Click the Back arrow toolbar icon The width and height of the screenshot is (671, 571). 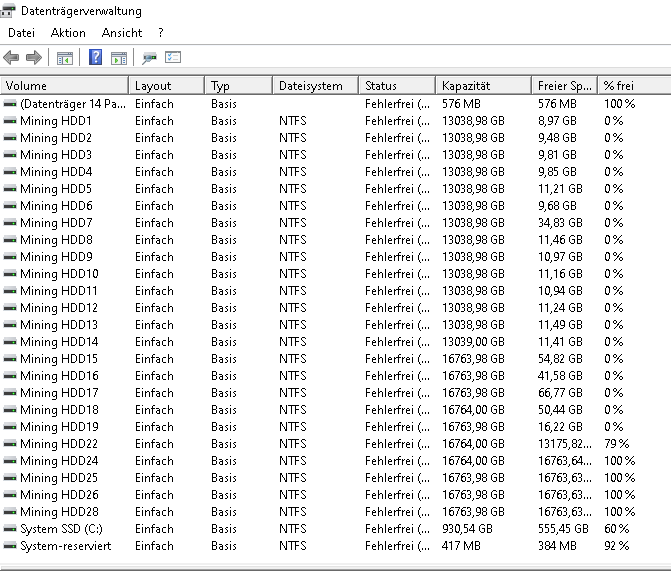click(11, 57)
